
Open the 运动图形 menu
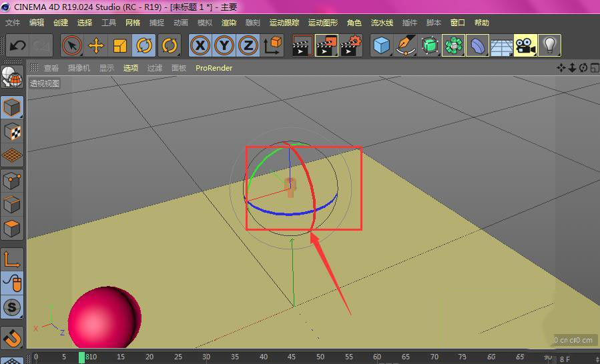pyautogui.click(x=323, y=23)
